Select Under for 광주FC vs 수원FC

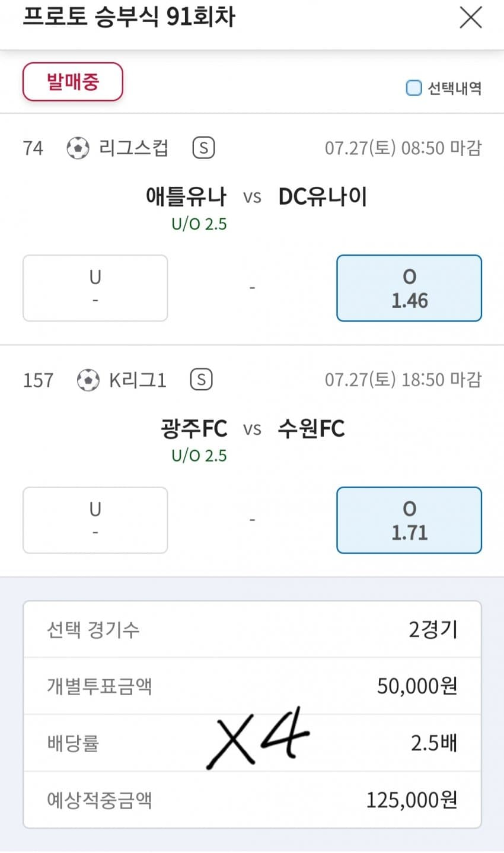(x=95, y=520)
